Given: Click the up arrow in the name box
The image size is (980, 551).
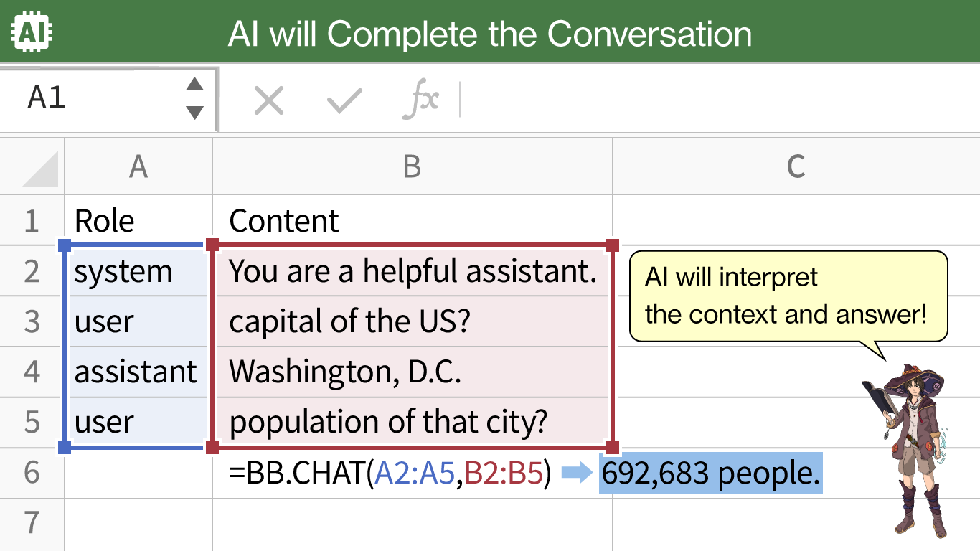Looking at the screenshot, I should click(x=194, y=85).
